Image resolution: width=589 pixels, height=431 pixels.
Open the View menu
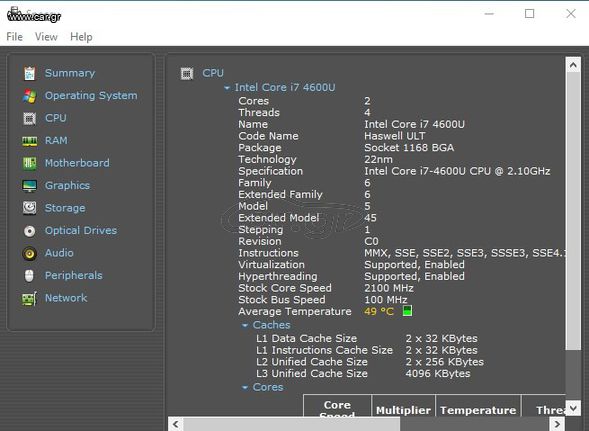pos(46,37)
